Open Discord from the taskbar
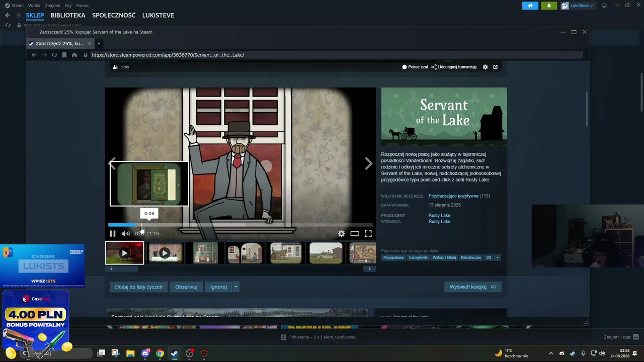 point(145,353)
